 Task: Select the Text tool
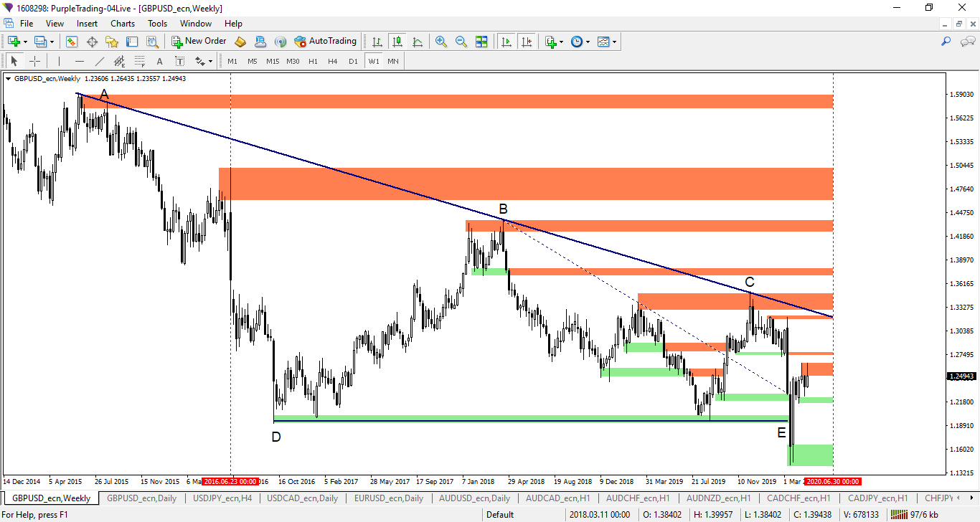point(159,61)
